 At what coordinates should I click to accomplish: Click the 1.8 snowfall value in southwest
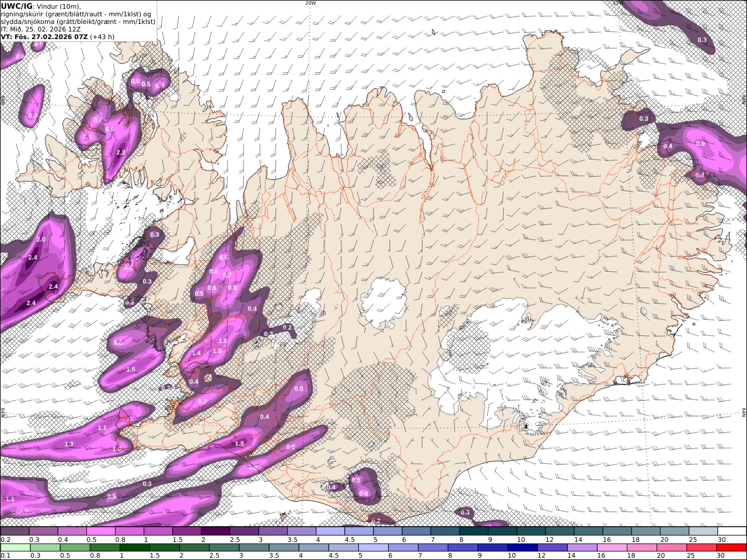(x=239, y=444)
